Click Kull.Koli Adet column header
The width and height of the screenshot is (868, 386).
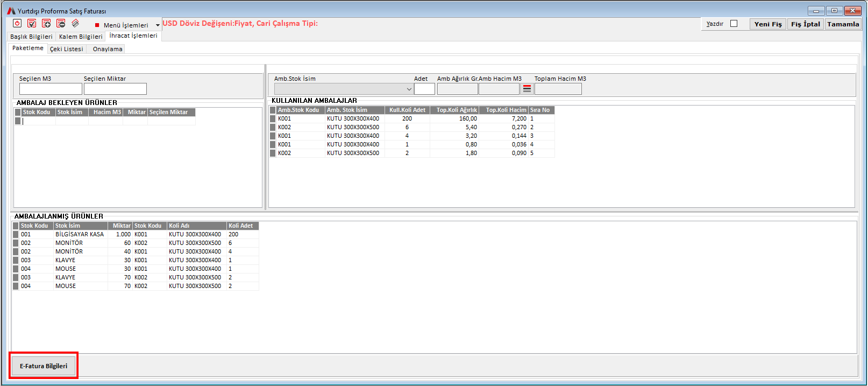[407, 110]
